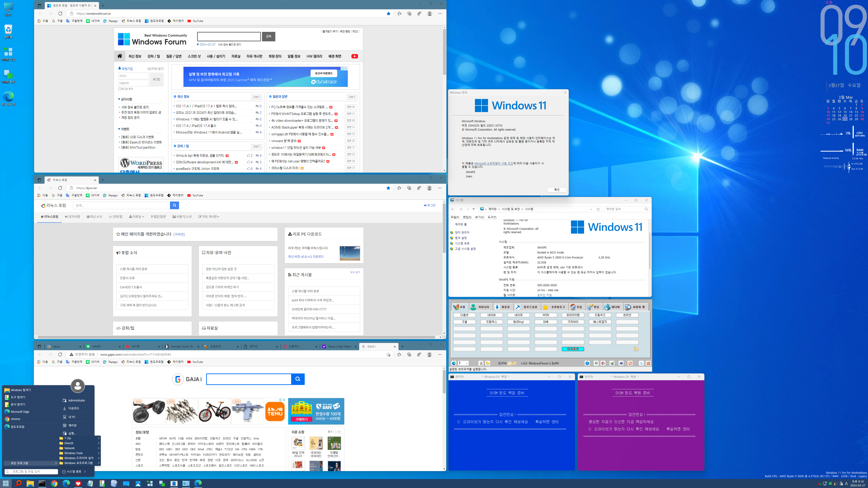868x488 pixels.
Task: Click Microsoft 소프트웨어 사용 조건 link
Action: (x=494, y=163)
